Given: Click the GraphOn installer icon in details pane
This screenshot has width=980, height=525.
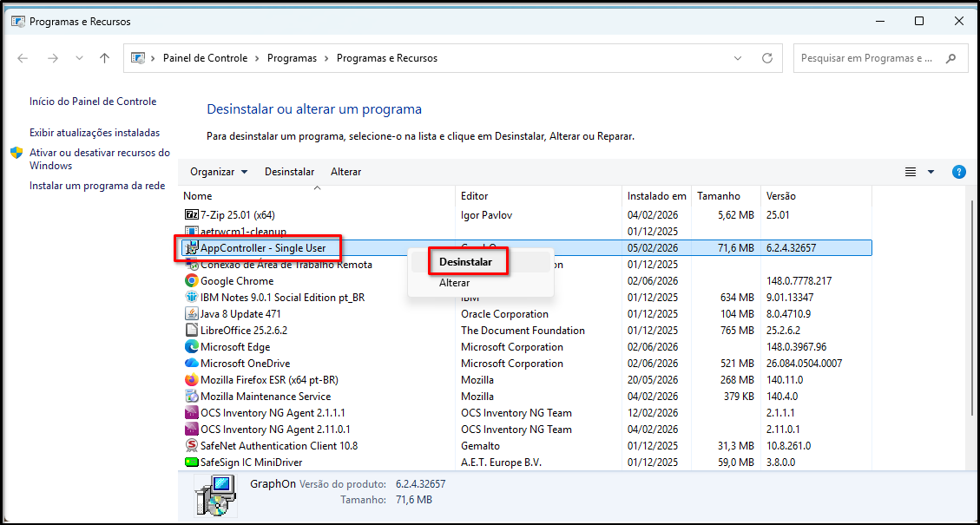Looking at the screenshot, I should pyautogui.click(x=215, y=495).
